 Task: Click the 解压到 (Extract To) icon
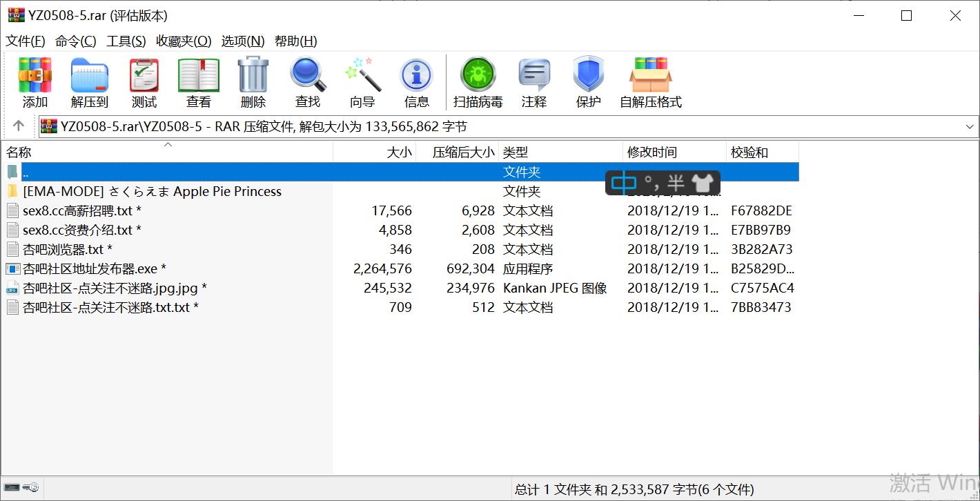point(90,83)
